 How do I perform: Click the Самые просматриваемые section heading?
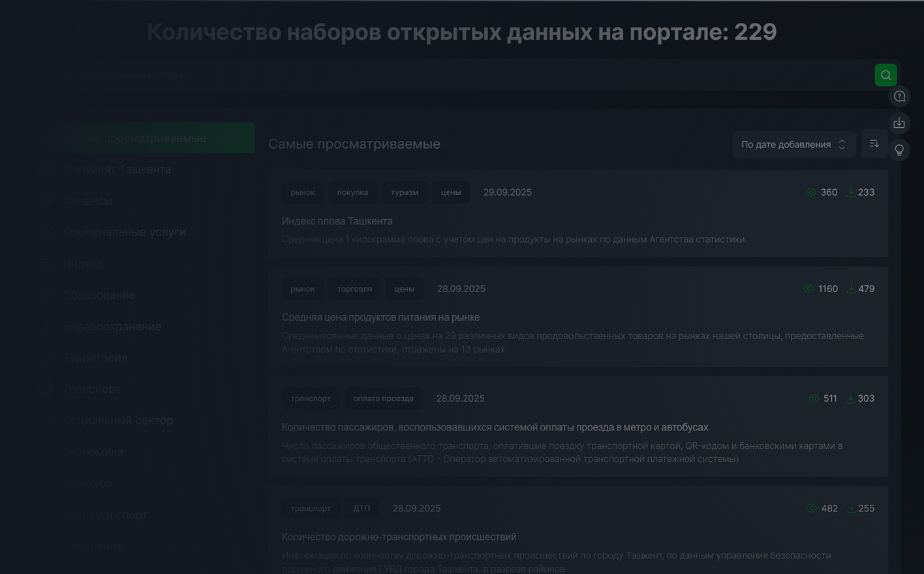(x=354, y=144)
